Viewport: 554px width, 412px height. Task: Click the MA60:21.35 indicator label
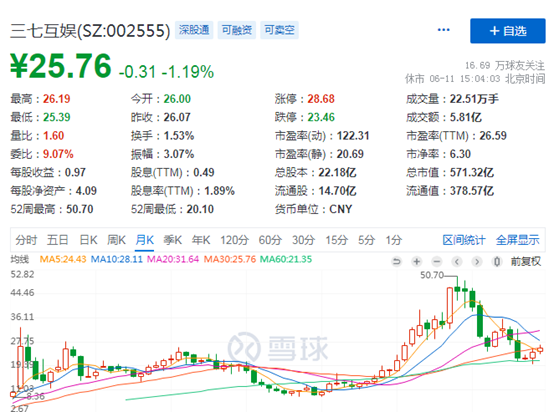pos(286,259)
